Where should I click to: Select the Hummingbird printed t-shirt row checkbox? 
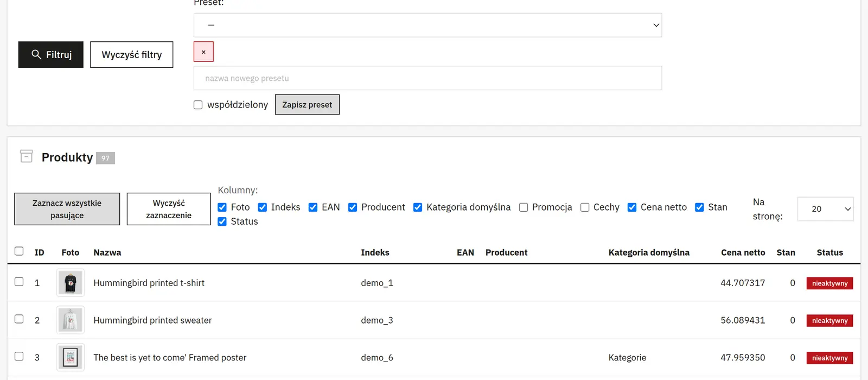(19, 282)
